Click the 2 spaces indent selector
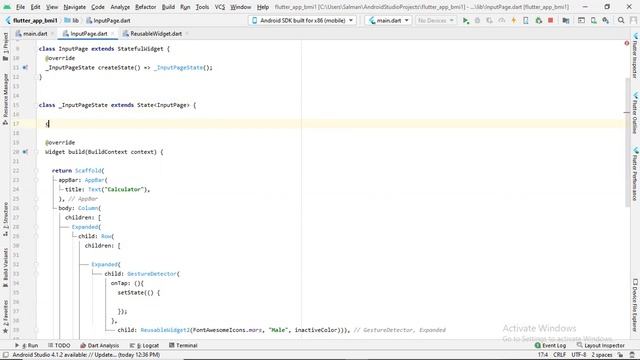The height and width of the screenshot is (360, 640). (602, 355)
